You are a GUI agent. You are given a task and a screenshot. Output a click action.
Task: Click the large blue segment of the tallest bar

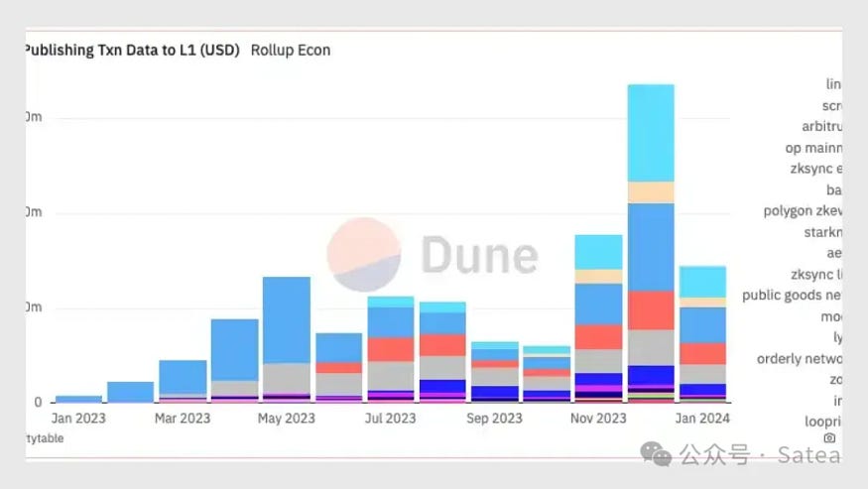[651, 247]
